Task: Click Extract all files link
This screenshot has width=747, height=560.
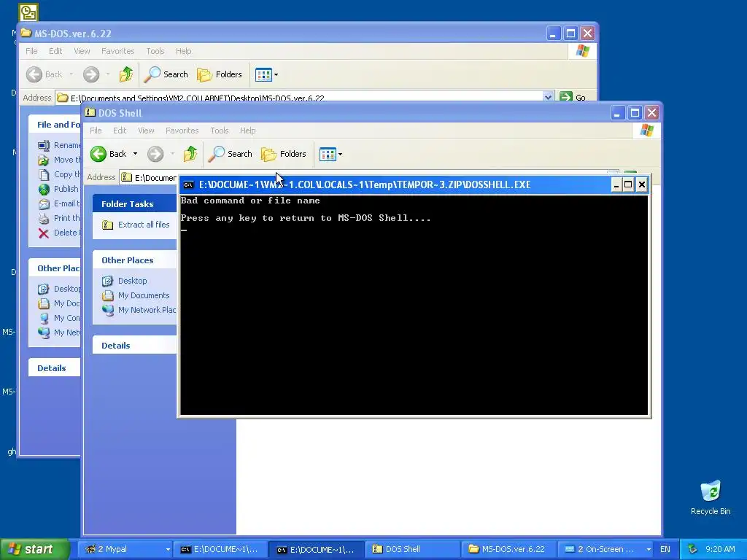Action: 144,225
